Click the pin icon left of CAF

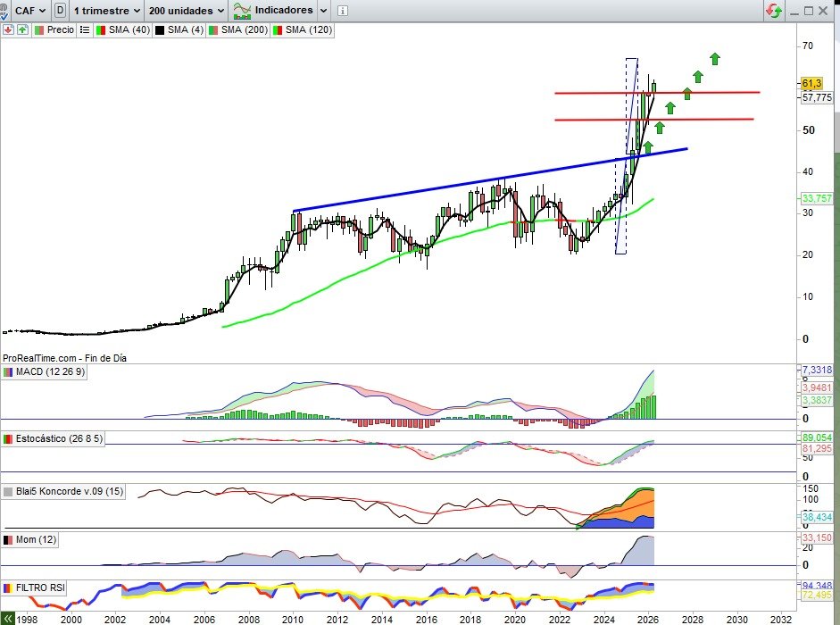(4, 10)
